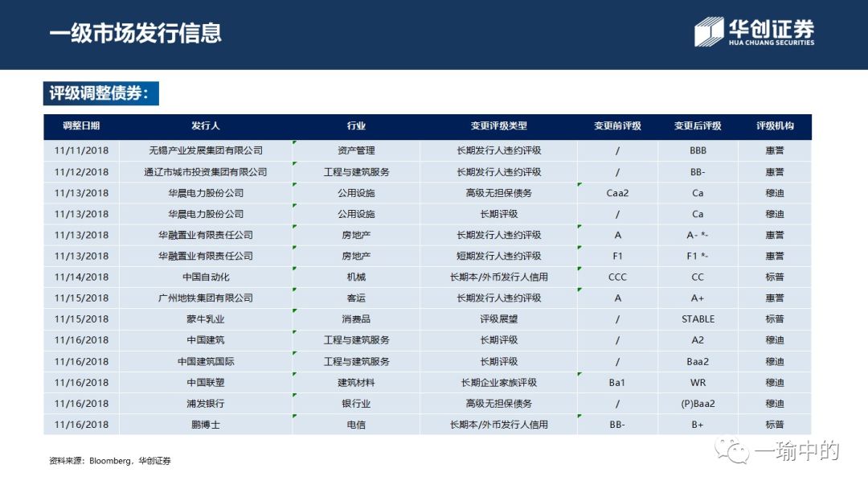
Task: Click issuer 无锡产业发展集团有限公司
Action: click(206, 150)
